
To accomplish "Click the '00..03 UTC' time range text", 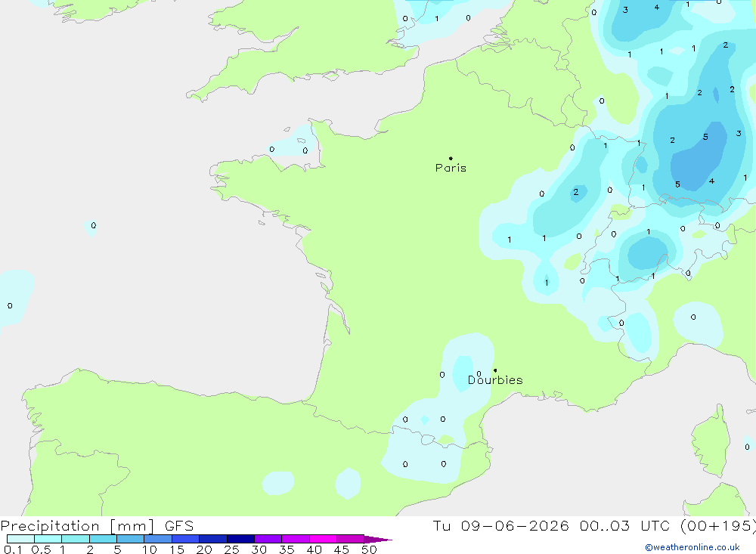I will [624, 525].
